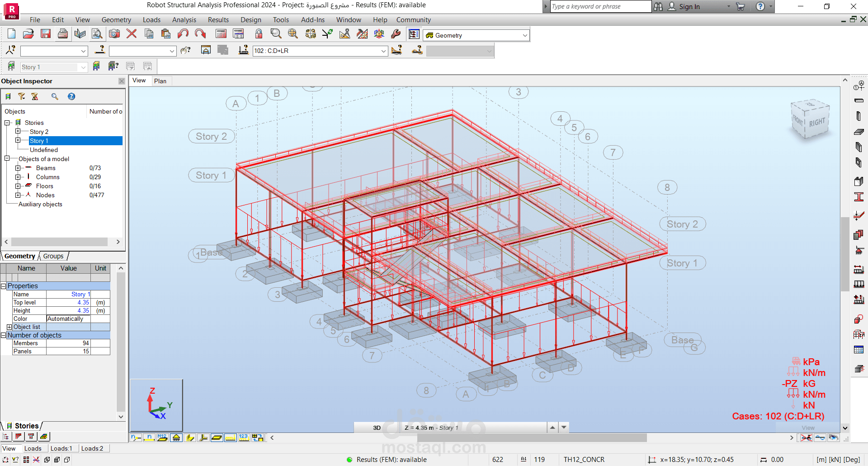Open a project with the folder icon

point(28,34)
